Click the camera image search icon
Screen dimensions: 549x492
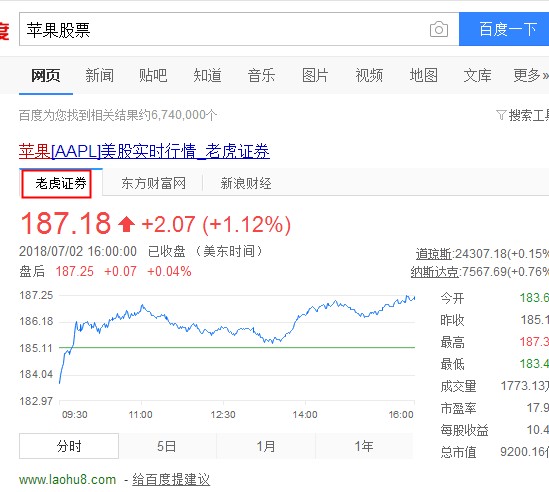click(x=439, y=29)
